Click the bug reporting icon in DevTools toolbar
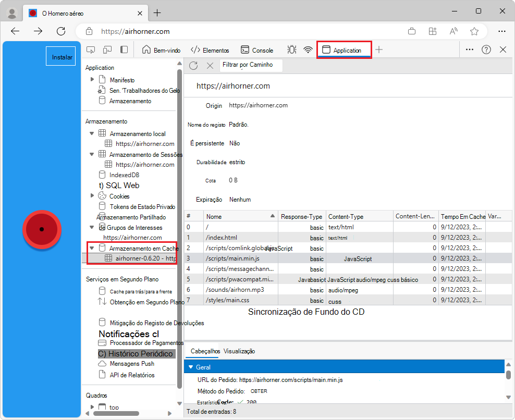 pos(292,49)
